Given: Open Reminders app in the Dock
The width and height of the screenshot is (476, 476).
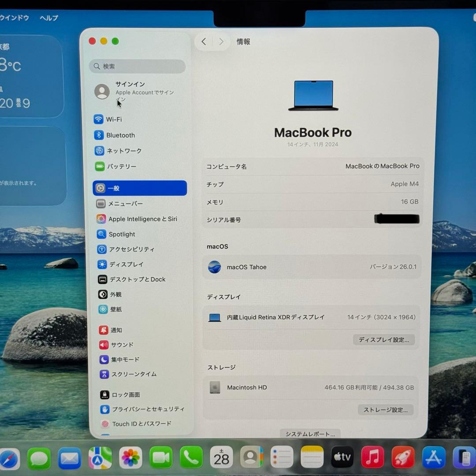Looking at the screenshot, I should tap(282, 457).
